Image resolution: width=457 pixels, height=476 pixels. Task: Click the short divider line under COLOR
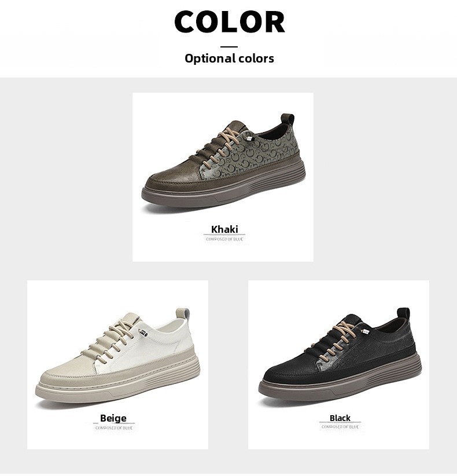coord(229,47)
